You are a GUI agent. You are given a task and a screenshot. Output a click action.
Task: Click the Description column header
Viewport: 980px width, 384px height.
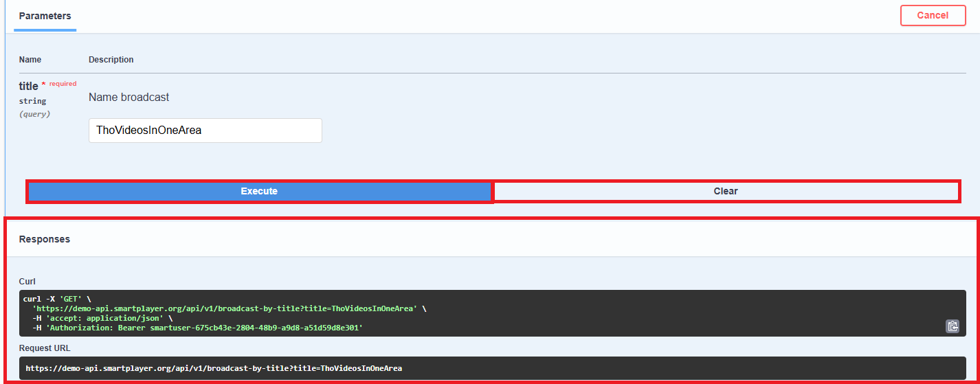coord(111,60)
